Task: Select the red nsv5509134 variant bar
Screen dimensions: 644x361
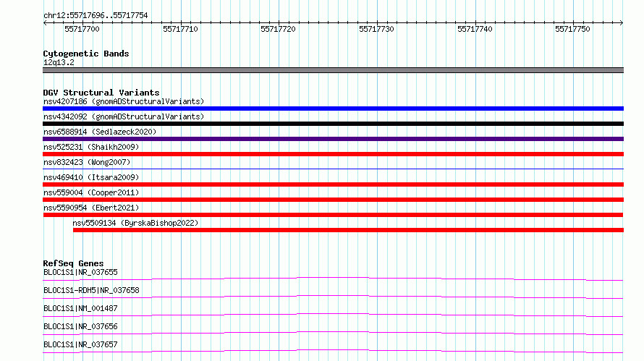Action: point(348,230)
